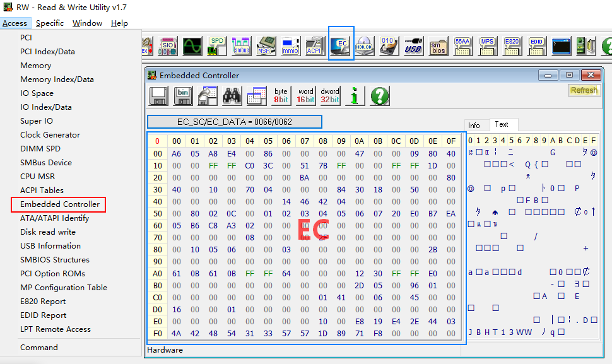The height and width of the screenshot is (364, 612).
Task: Open the command console window icon
Action: click(x=561, y=46)
